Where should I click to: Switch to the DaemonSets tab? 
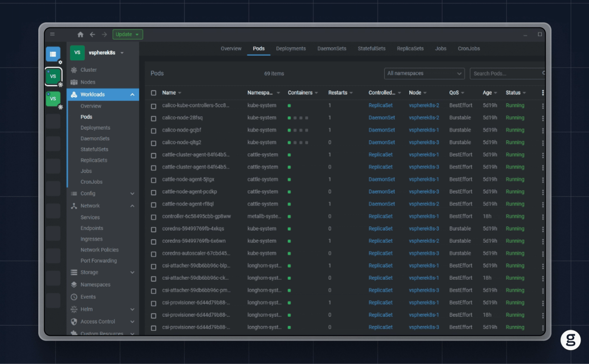pyautogui.click(x=332, y=48)
